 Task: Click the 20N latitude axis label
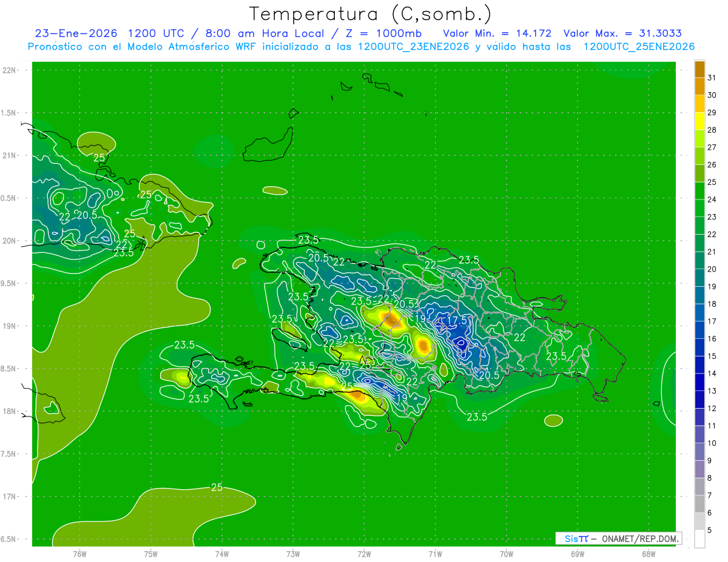pyautogui.click(x=10, y=241)
